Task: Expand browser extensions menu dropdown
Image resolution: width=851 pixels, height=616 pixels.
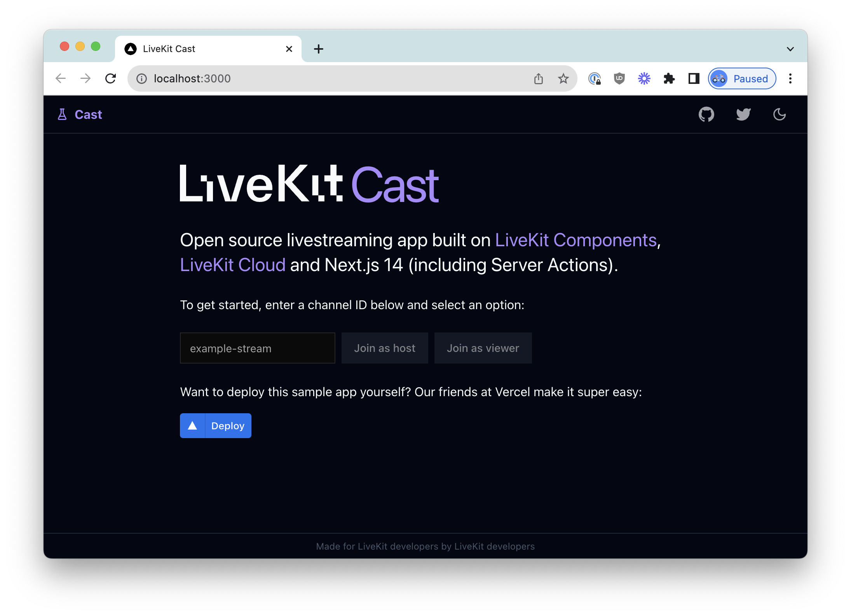Action: point(668,78)
